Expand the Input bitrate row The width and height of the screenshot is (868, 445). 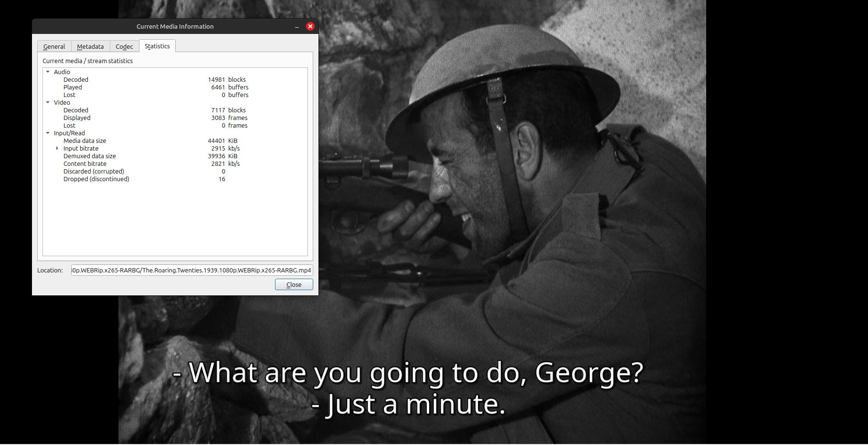click(57, 148)
